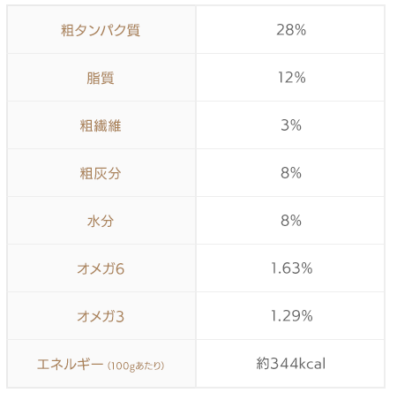Screen dimensions: 397x400
Task: Select the 1.63% value cell
Action: coord(290,268)
